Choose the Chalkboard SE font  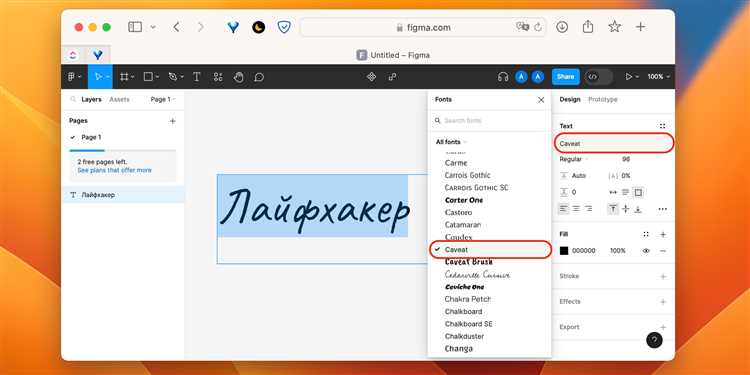468,324
